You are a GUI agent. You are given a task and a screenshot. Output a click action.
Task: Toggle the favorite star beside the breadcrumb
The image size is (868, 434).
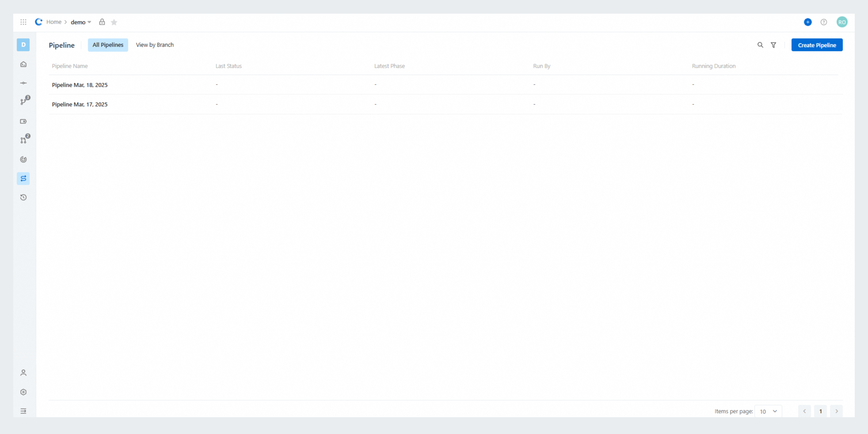pyautogui.click(x=114, y=22)
